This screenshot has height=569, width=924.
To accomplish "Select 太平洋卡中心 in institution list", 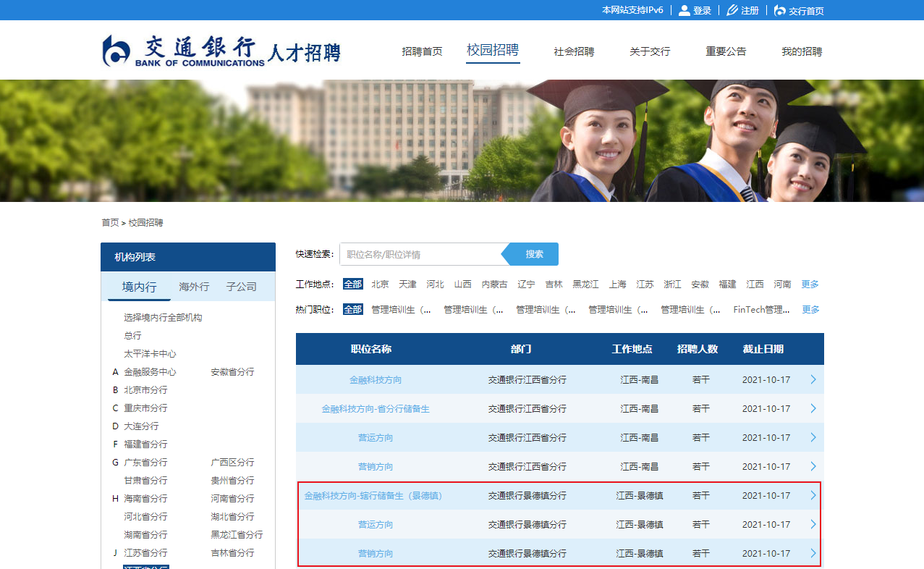I will click(150, 354).
